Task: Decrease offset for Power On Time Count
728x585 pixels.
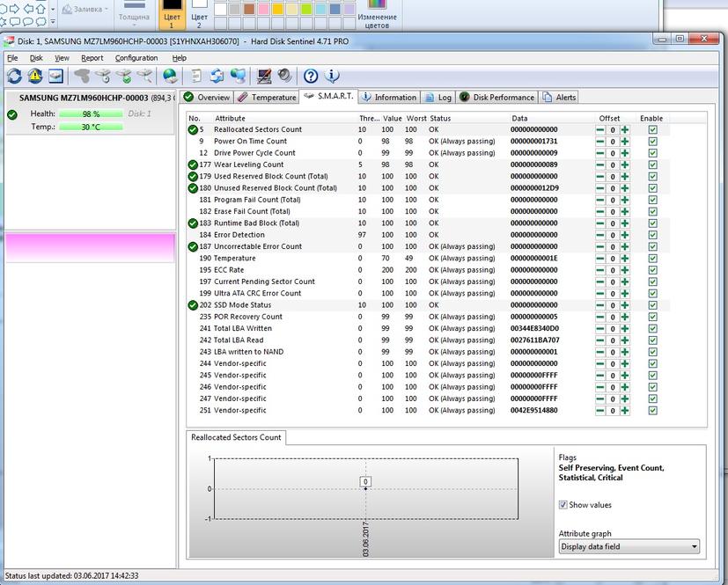Action: pos(600,142)
